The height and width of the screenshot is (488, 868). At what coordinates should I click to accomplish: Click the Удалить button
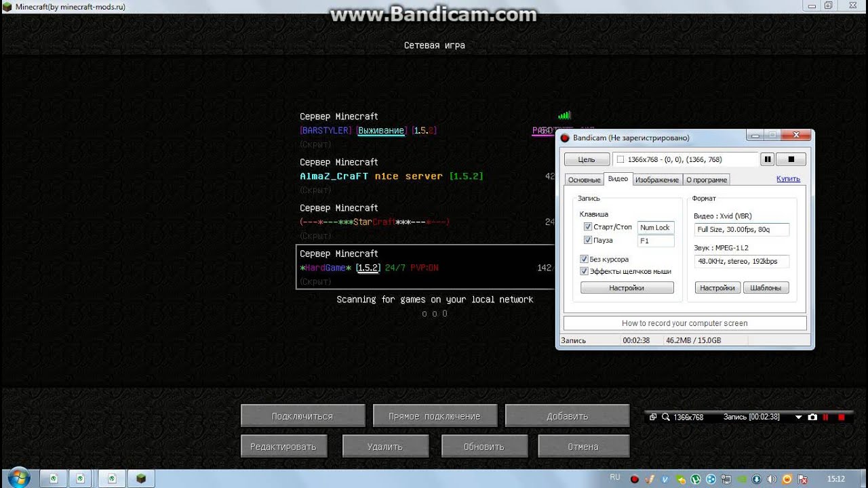pyautogui.click(x=385, y=447)
